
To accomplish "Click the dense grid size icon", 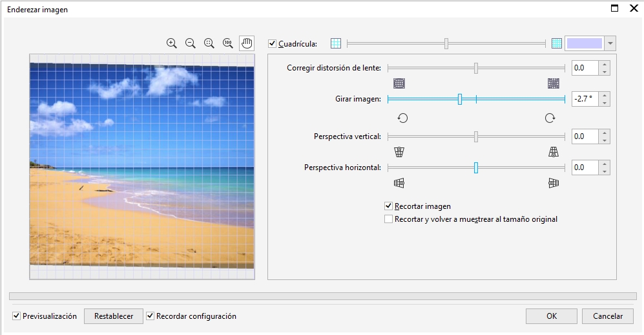I will 557,43.
